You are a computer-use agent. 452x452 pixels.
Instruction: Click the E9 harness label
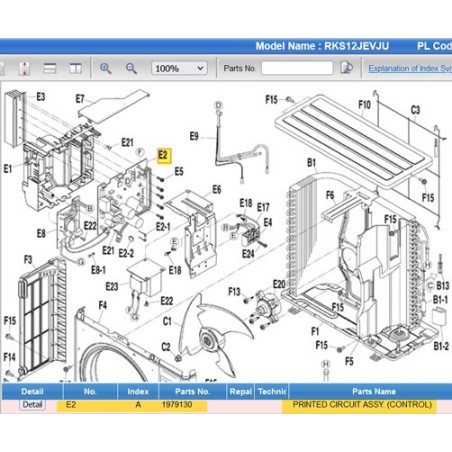(194, 136)
